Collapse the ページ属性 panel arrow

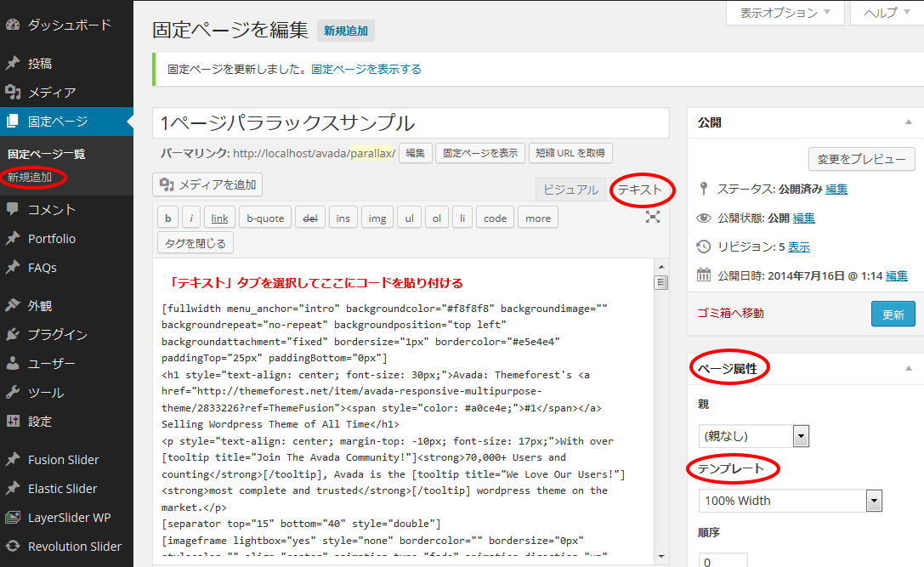click(909, 368)
